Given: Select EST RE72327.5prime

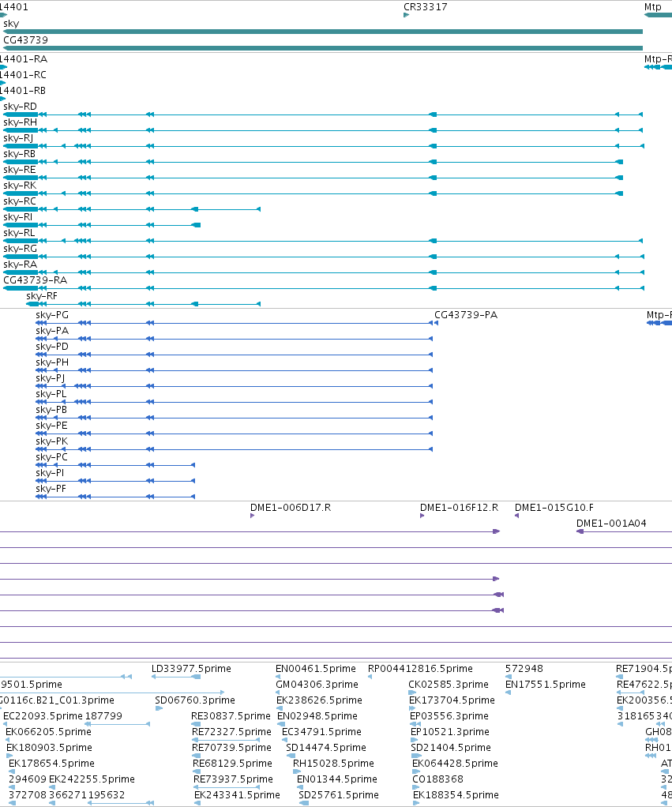Looking at the screenshot, I should (231, 732).
